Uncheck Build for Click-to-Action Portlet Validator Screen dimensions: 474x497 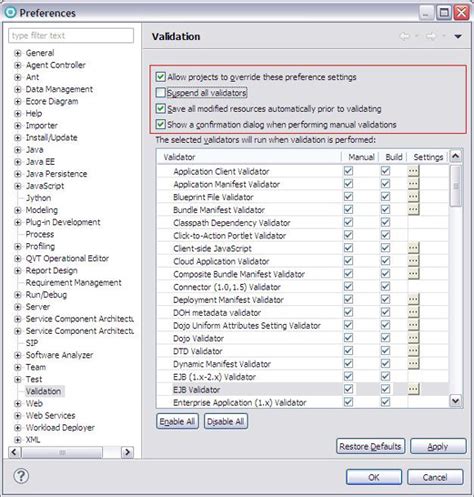[x=385, y=235]
